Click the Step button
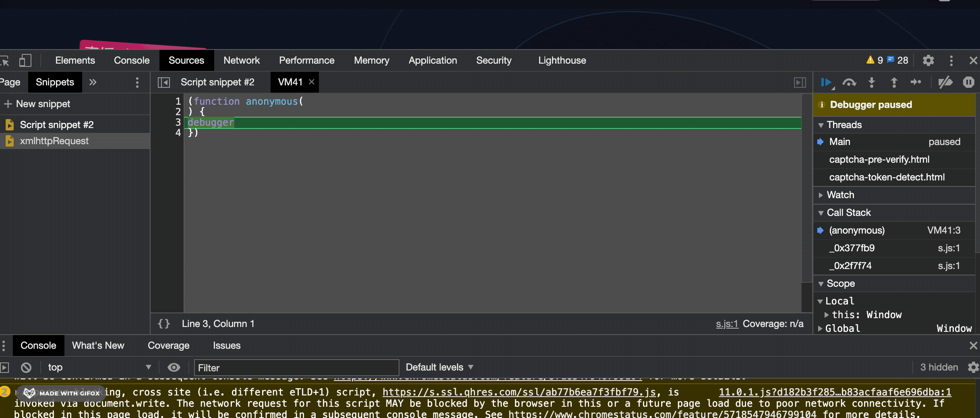 pos(916,82)
